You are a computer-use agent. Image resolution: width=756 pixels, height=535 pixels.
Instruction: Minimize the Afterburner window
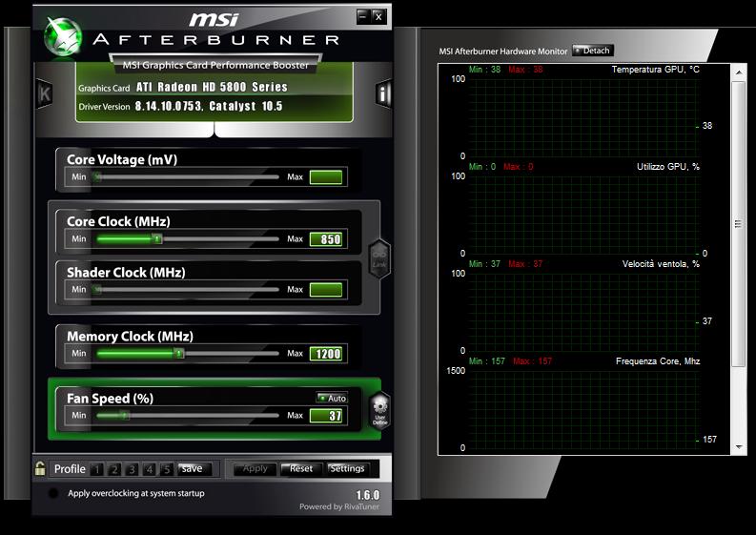363,17
